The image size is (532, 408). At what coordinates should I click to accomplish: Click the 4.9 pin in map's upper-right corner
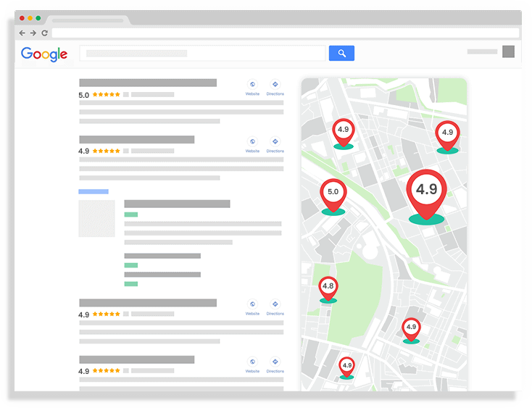(x=447, y=133)
